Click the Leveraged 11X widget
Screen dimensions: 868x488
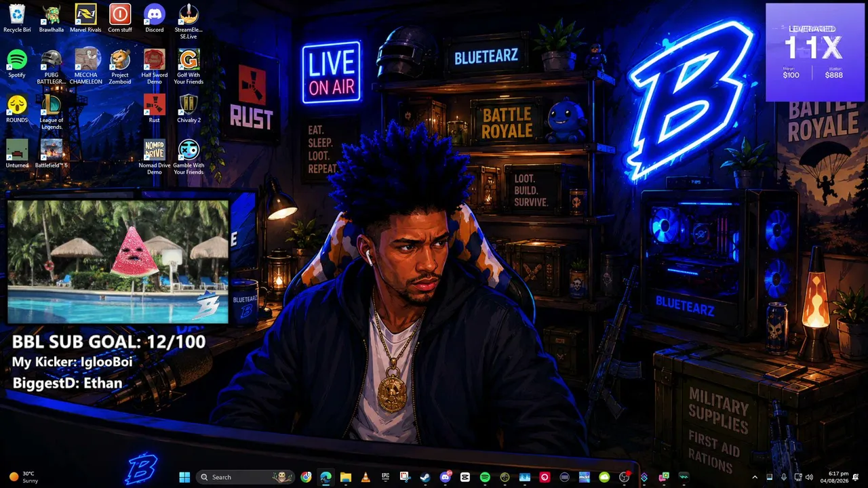tap(815, 53)
